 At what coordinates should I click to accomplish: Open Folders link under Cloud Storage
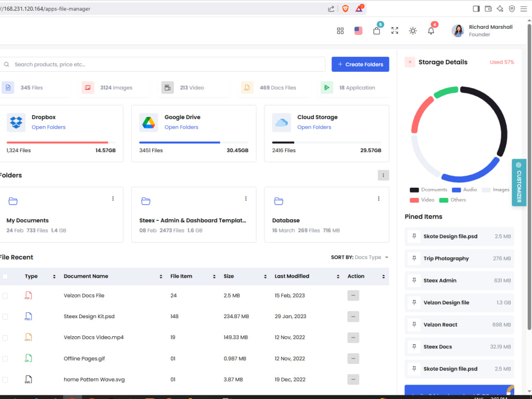click(314, 127)
